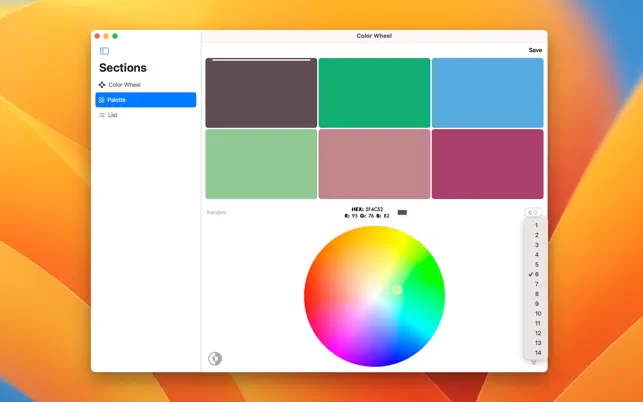
Task: Select the magenta raspberry palette swatch
Action: pyautogui.click(x=488, y=164)
